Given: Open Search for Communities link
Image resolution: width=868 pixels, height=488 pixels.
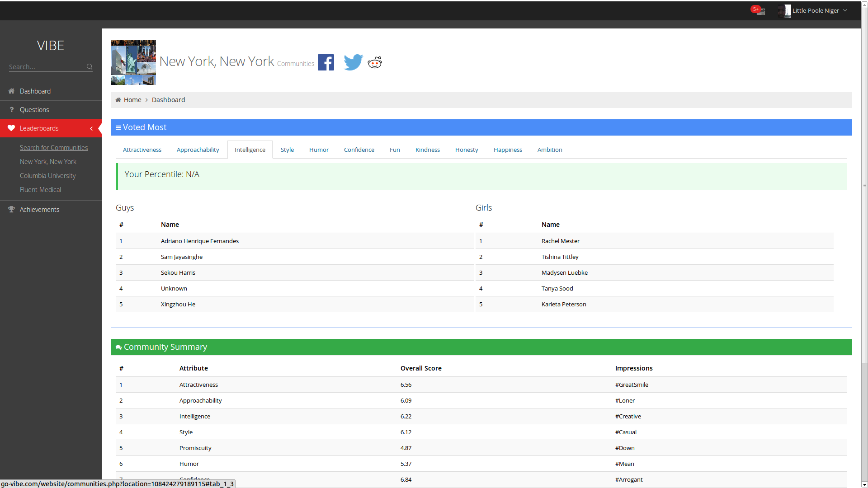Looking at the screenshot, I should (54, 148).
